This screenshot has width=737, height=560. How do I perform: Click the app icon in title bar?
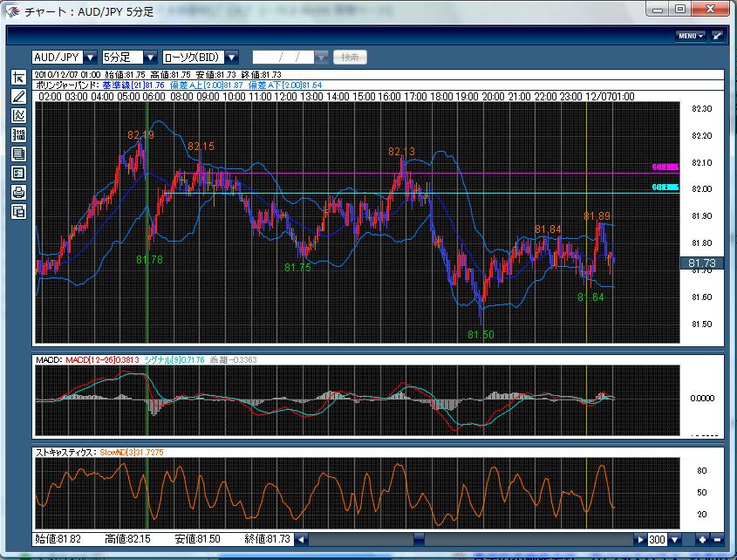click(13, 11)
